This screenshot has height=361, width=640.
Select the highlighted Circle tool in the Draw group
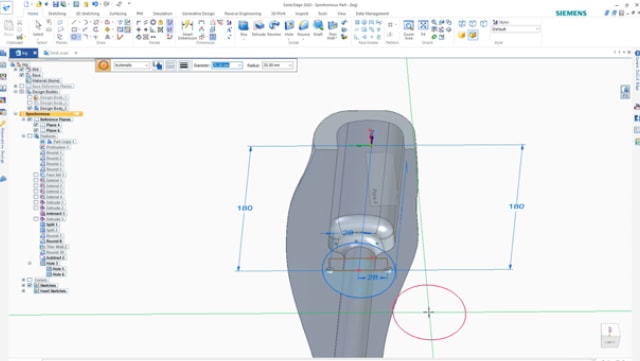click(x=74, y=37)
